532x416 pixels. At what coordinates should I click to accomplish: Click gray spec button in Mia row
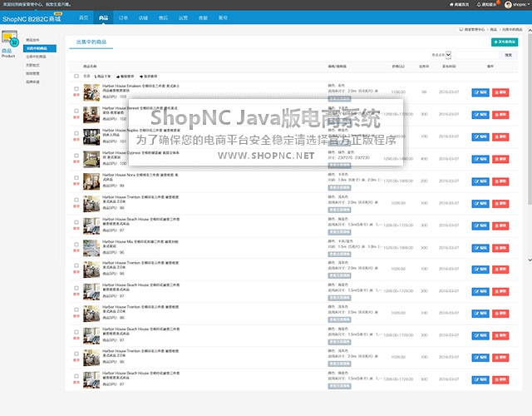pyautogui.click(x=339, y=255)
